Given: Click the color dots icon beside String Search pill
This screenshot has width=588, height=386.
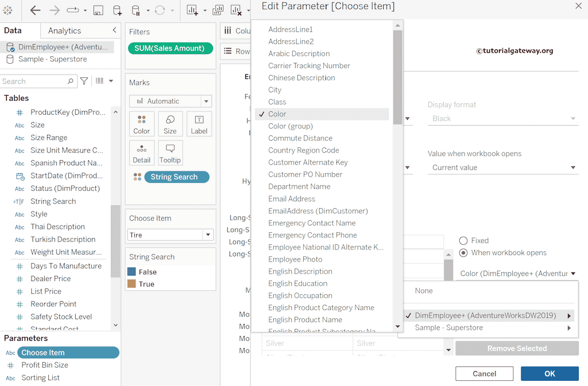Looking at the screenshot, I should point(138,177).
